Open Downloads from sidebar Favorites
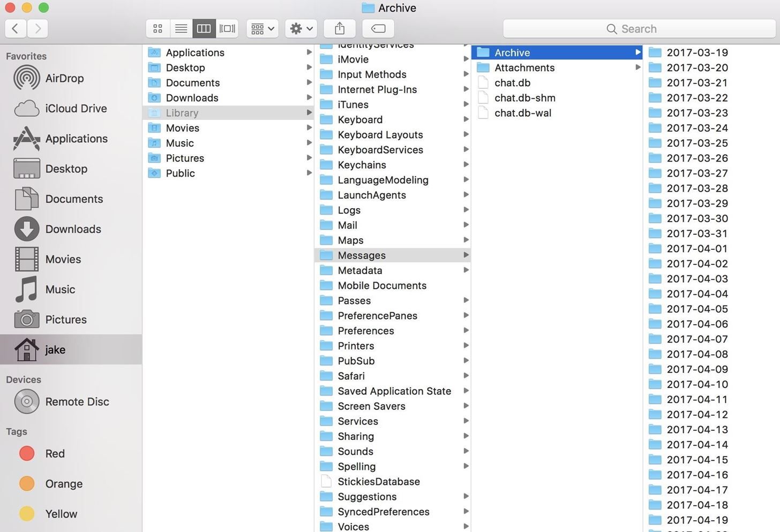780x532 pixels. click(x=73, y=229)
